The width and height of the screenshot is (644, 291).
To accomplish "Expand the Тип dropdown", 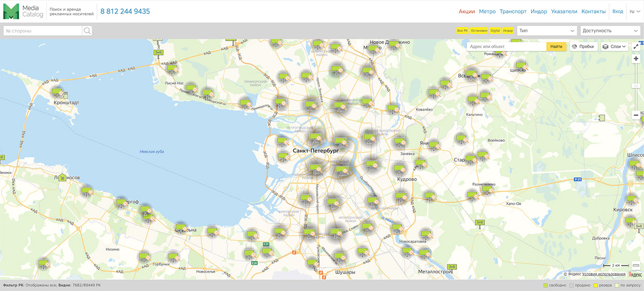I will [x=547, y=31].
